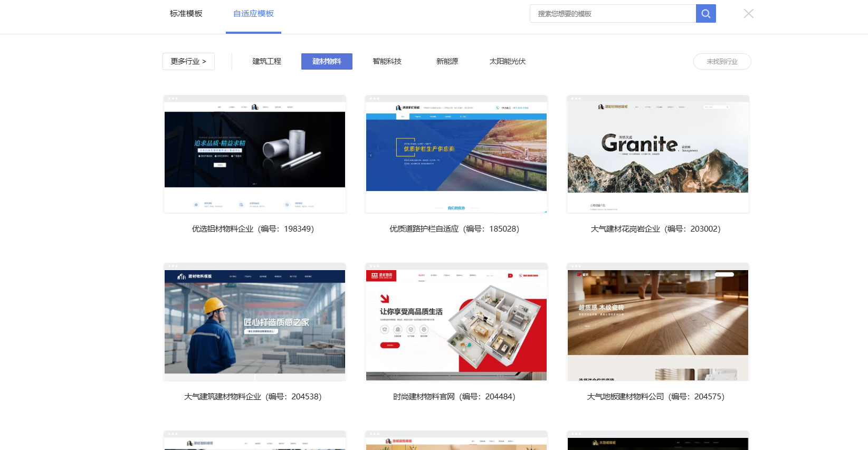Choose the 智能科技 industry category
This screenshot has height=450, width=868.
point(387,61)
